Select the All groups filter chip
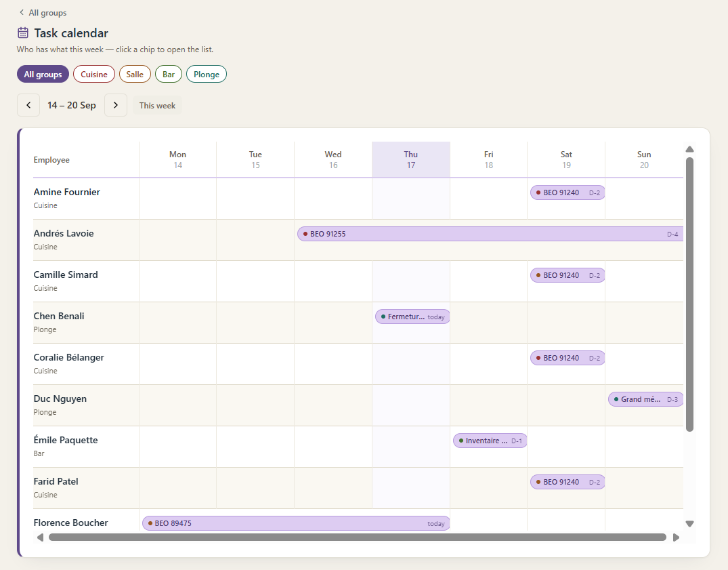728x570 pixels. [43, 75]
